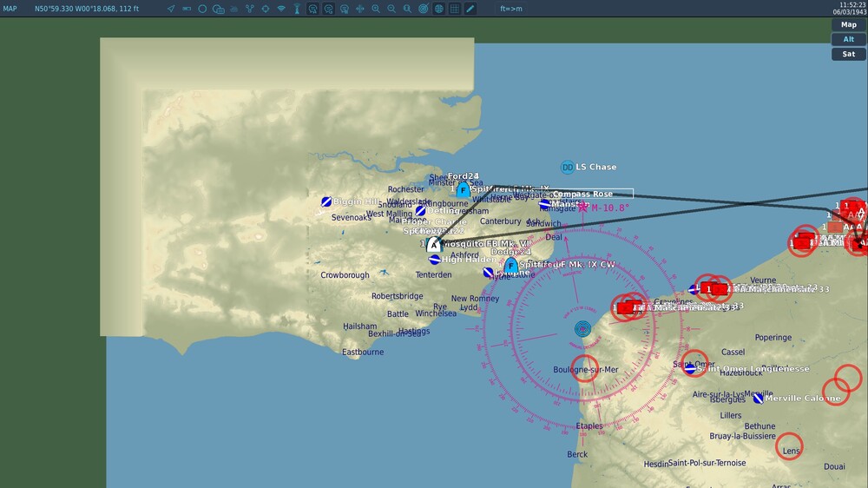The width and height of the screenshot is (868, 488).
Task: Click the Detling airfield icon
Action: point(421,211)
